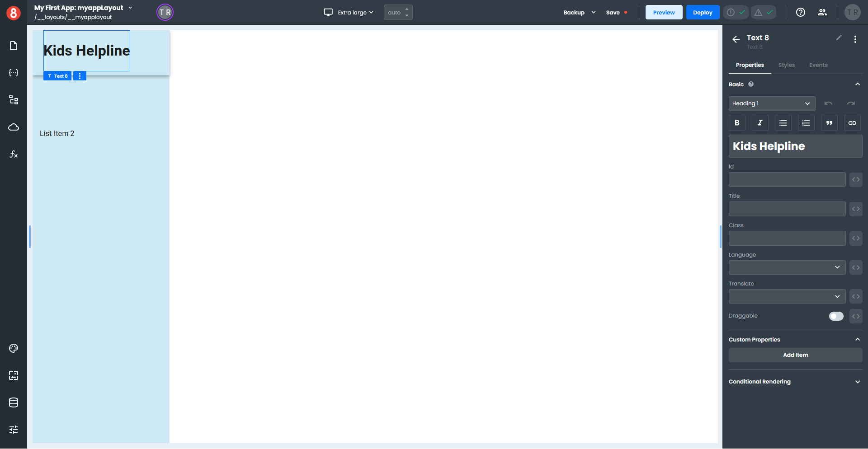This screenshot has width=868, height=449.
Task: Toggle bulleted list formatting
Action: [x=783, y=123]
